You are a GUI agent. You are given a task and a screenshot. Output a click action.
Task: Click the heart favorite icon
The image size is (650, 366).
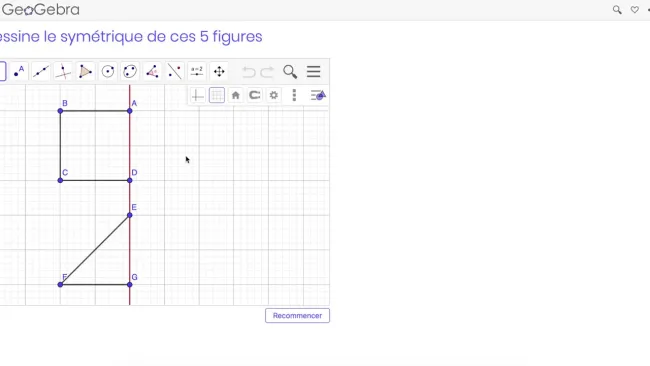pyautogui.click(x=635, y=10)
